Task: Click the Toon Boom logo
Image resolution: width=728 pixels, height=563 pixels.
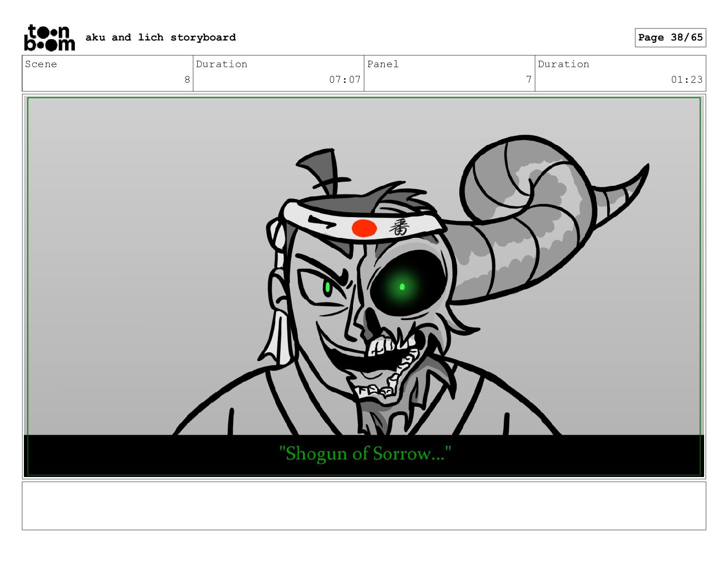Action: [49, 38]
